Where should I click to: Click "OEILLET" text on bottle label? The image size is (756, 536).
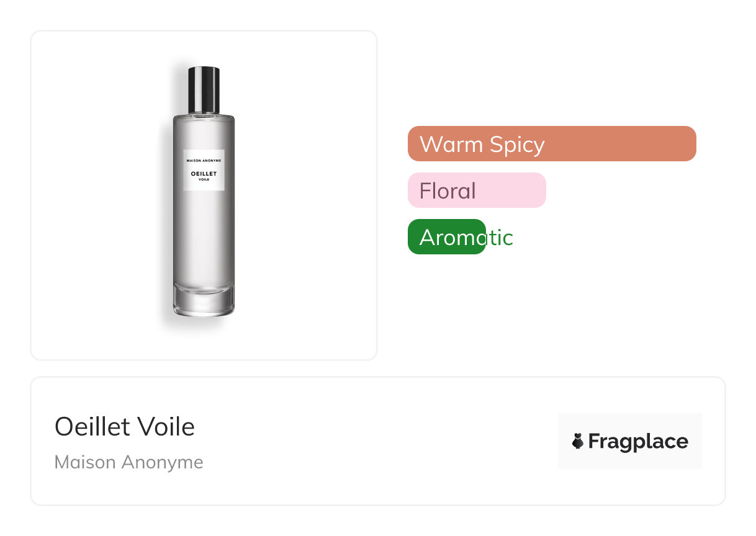(204, 174)
